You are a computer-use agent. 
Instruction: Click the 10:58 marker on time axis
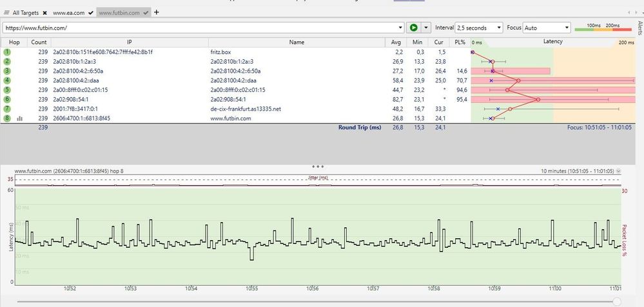(434, 288)
